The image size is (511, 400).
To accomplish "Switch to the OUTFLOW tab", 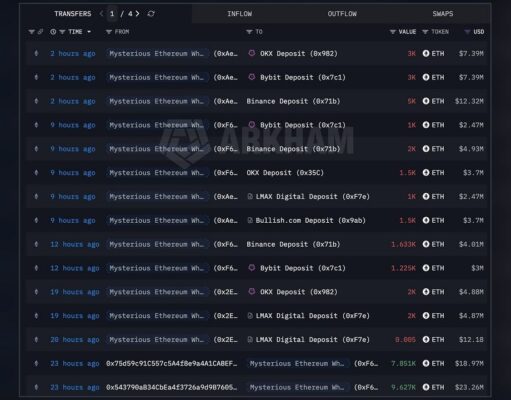I will (342, 14).
